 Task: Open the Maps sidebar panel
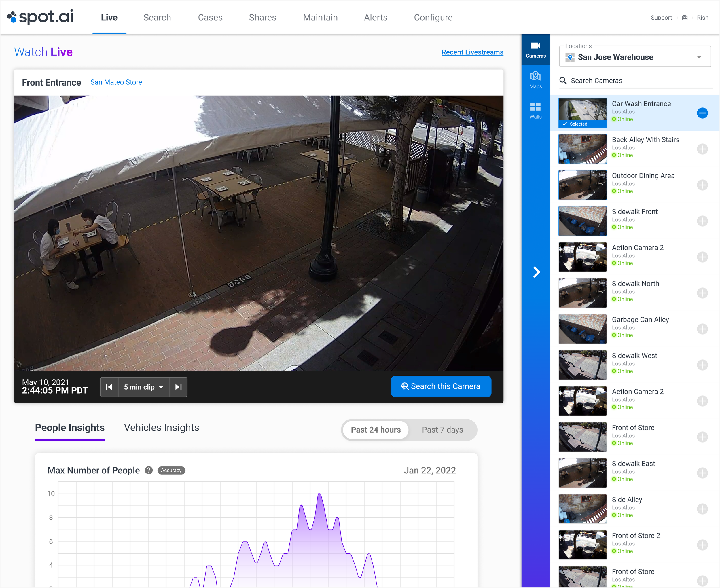[x=535, y=80]
